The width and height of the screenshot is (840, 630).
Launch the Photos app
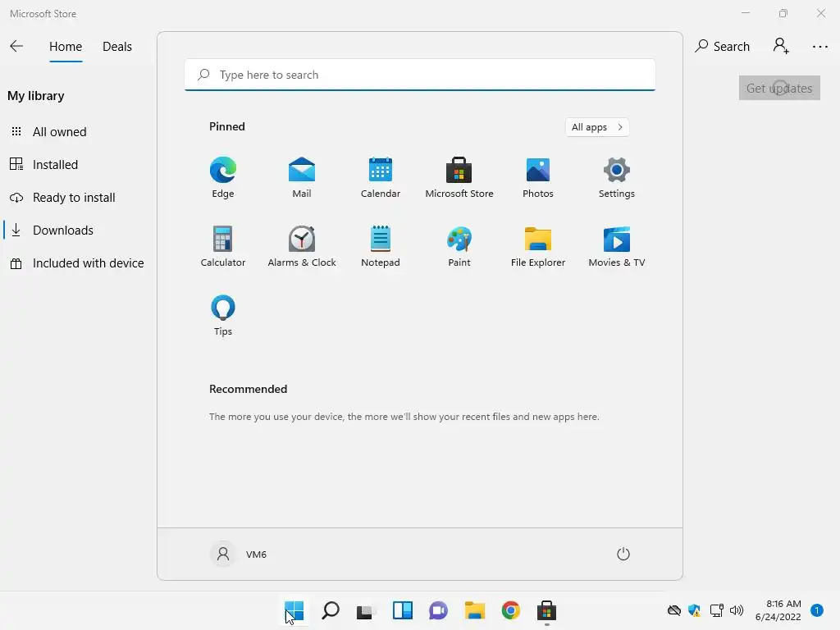[538, 177]
